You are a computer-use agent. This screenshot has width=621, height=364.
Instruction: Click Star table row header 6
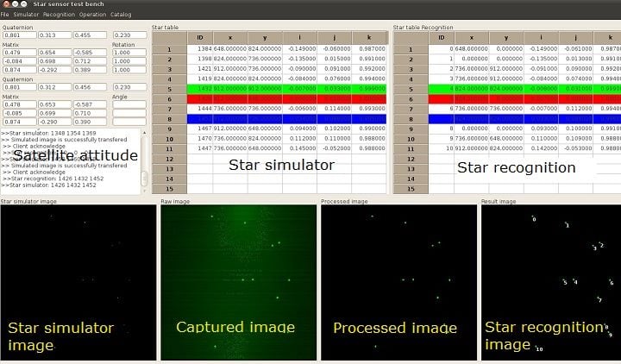(170, 98)
